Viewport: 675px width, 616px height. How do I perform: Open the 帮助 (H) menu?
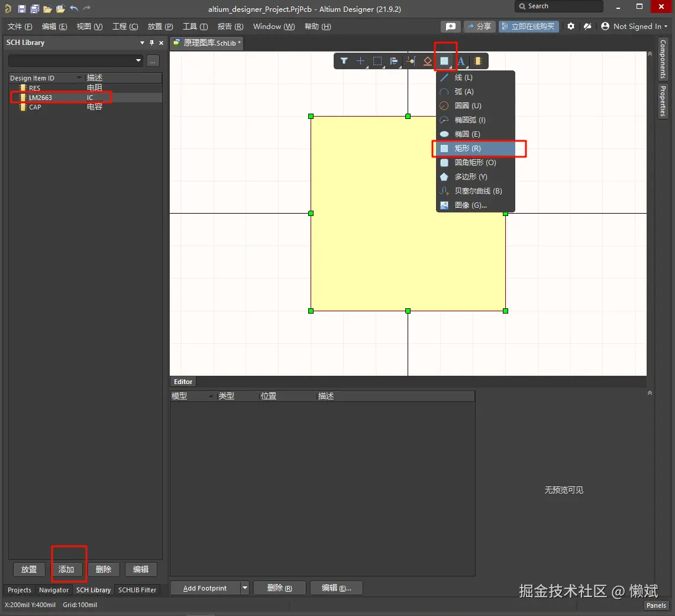(318, 27)
